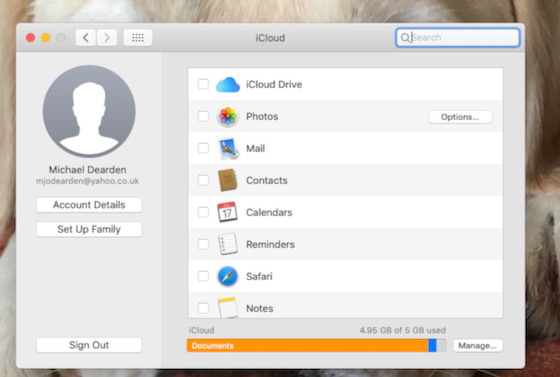Open Photos Options button
Screen dimensions: 560x377
click(460, 117)
